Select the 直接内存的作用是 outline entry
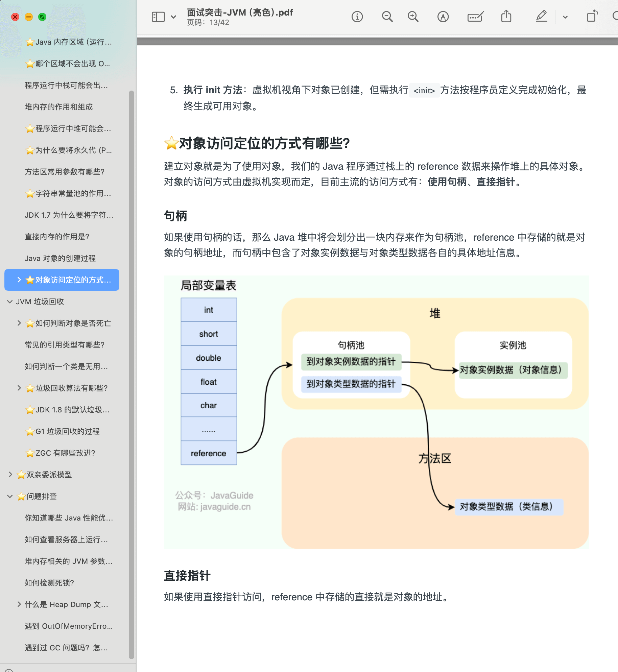The image size is (618, 672). 57,237
